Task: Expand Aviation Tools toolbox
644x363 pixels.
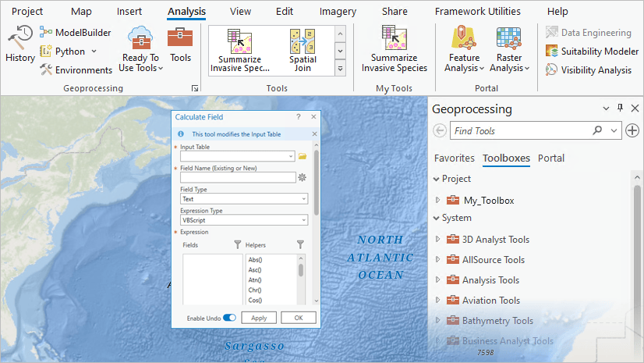Action: pos(438,300)
